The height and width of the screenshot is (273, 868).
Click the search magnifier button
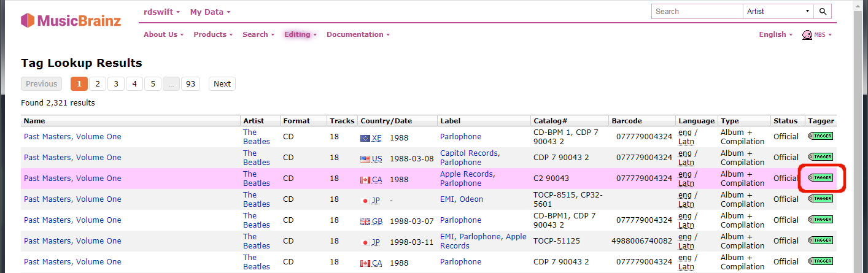pyautogui.click(x=823, y=12)
